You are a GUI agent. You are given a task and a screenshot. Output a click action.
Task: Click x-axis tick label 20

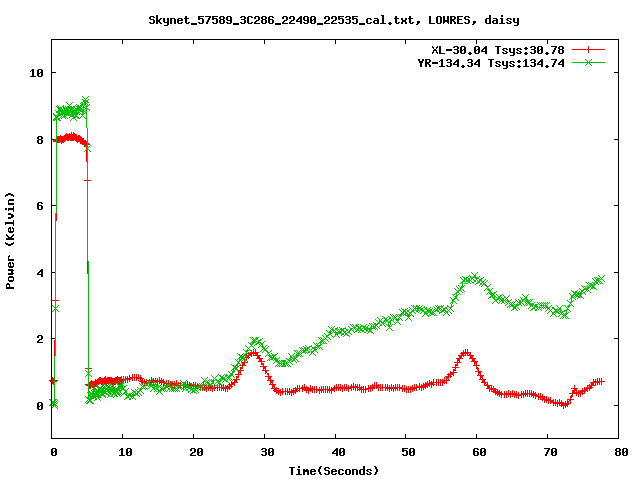196,452
